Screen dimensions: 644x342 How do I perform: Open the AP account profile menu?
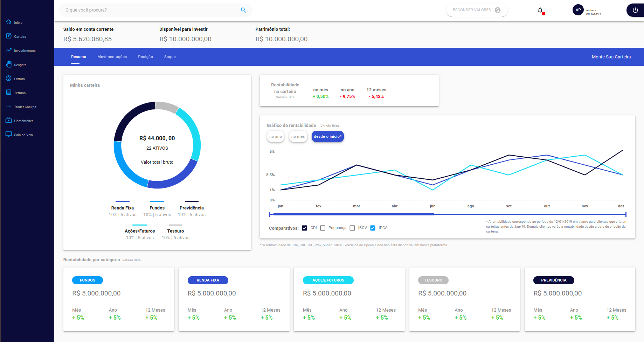click(578, 10)
